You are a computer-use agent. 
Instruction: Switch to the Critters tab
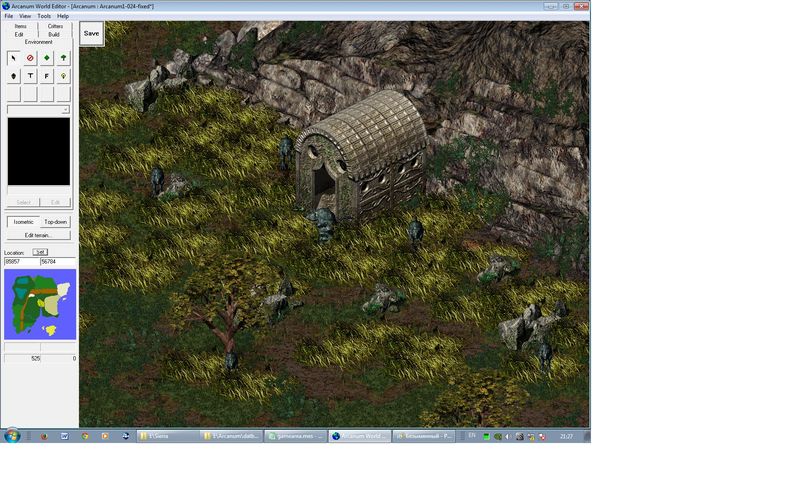(x=55, y=27)
